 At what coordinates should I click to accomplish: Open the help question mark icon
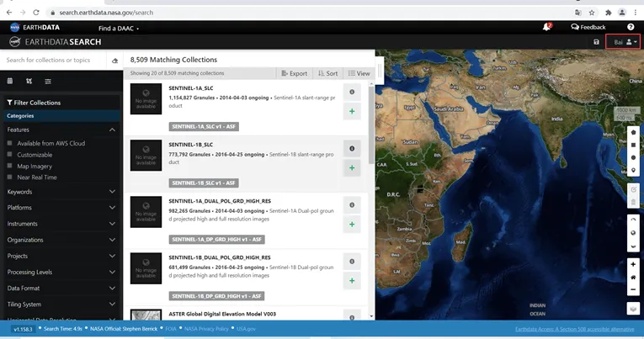631,27
